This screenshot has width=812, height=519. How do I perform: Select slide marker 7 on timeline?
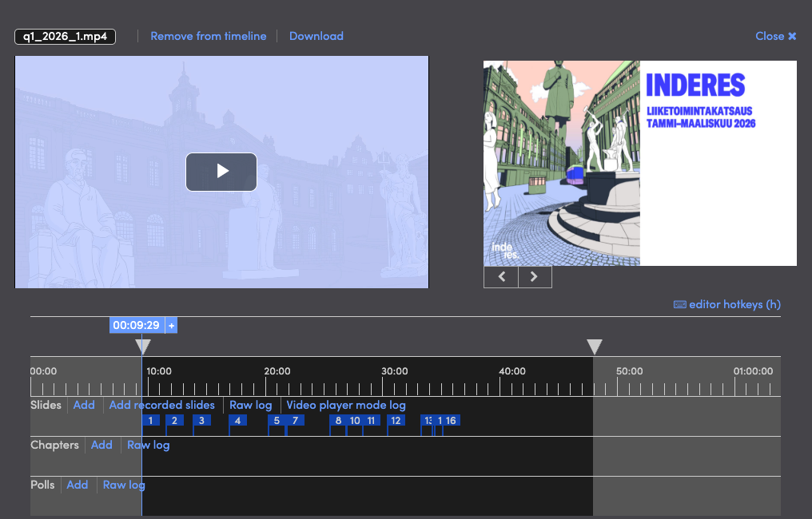point(295,421)
